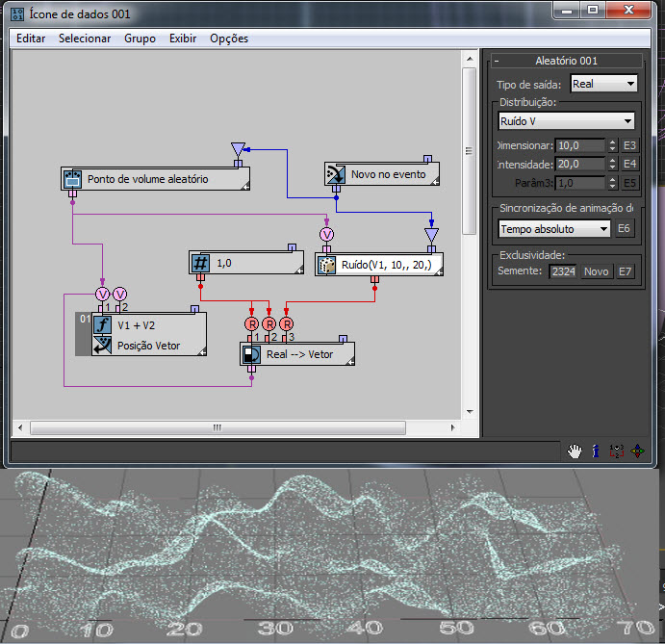Click the dice icon on Ruído node
Screen dimensions: 665x644
(326, 265)
